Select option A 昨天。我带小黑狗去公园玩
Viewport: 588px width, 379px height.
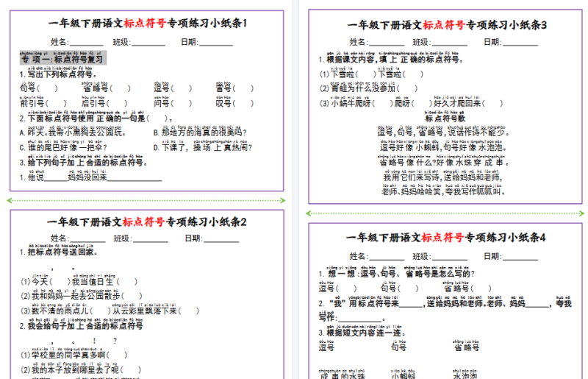pos(72,132)
